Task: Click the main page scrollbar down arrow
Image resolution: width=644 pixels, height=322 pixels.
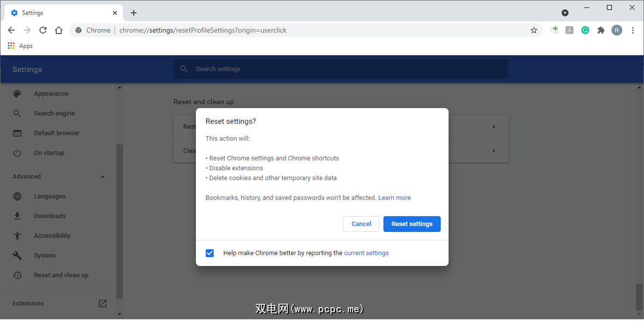Action: point(640,316)
